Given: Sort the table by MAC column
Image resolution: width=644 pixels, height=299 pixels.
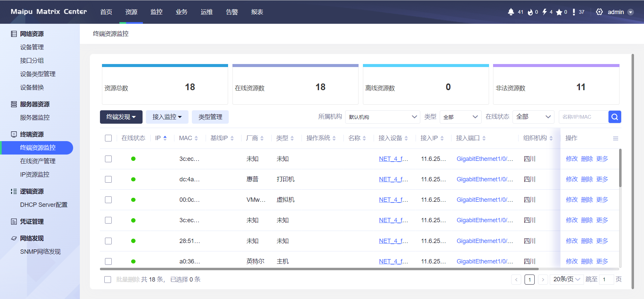Looking at the screenshot, I should pyautogui.click(x=196, y=138).
